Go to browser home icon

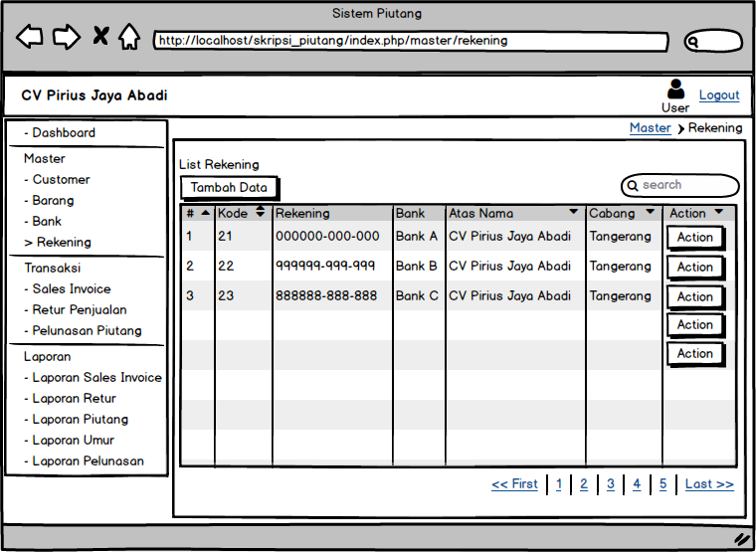click(x=129, y=37)
